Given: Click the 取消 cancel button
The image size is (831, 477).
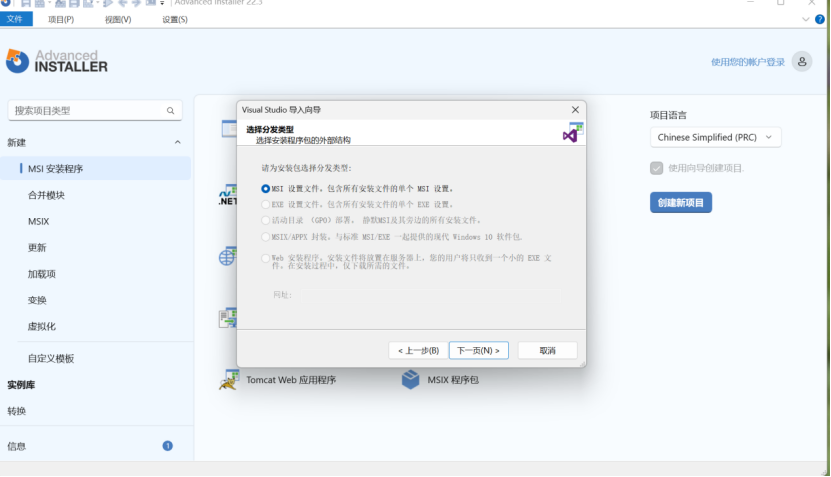Looking at the screenshot, I should click(547, 350).
